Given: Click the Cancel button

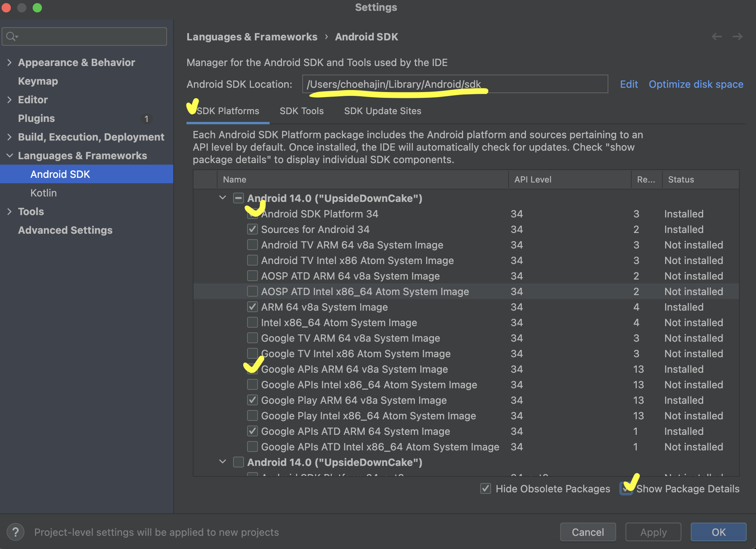Looking at the screenshot, I should click(588, 532).
